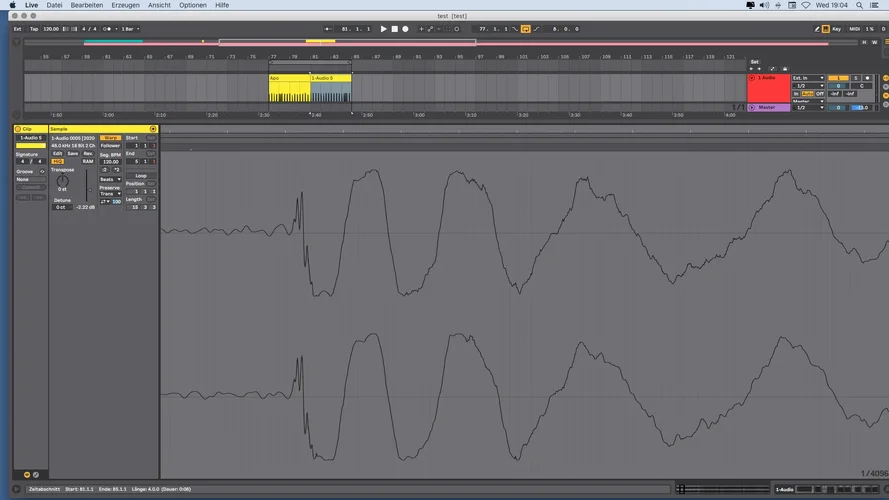The image size is (889, 500).
Task: Click the punch-out switch icon
Action: (x=536, y=29)
